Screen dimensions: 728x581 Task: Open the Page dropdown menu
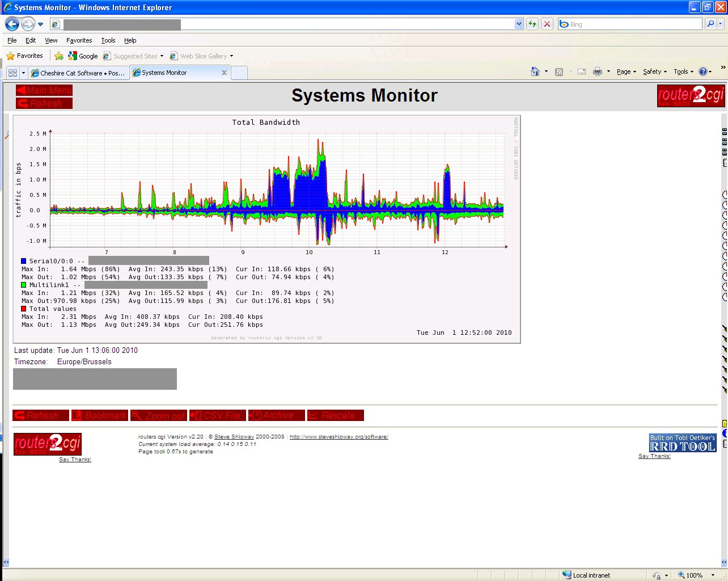626,71
